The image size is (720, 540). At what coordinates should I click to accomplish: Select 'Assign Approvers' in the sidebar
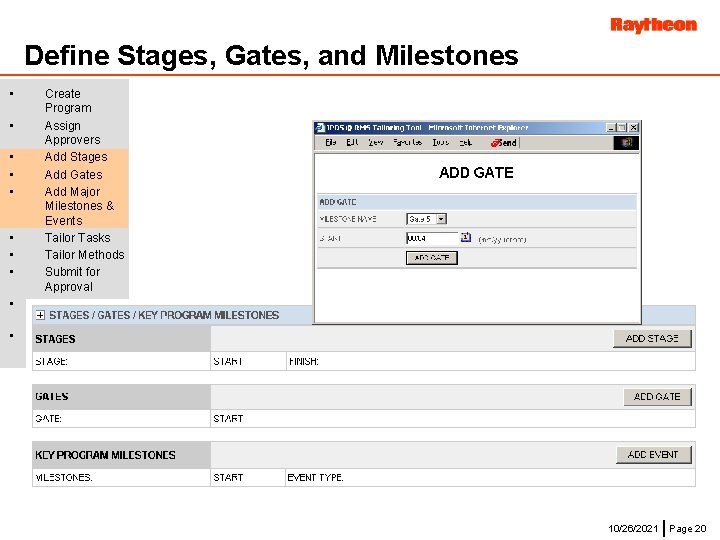point(72,132)
